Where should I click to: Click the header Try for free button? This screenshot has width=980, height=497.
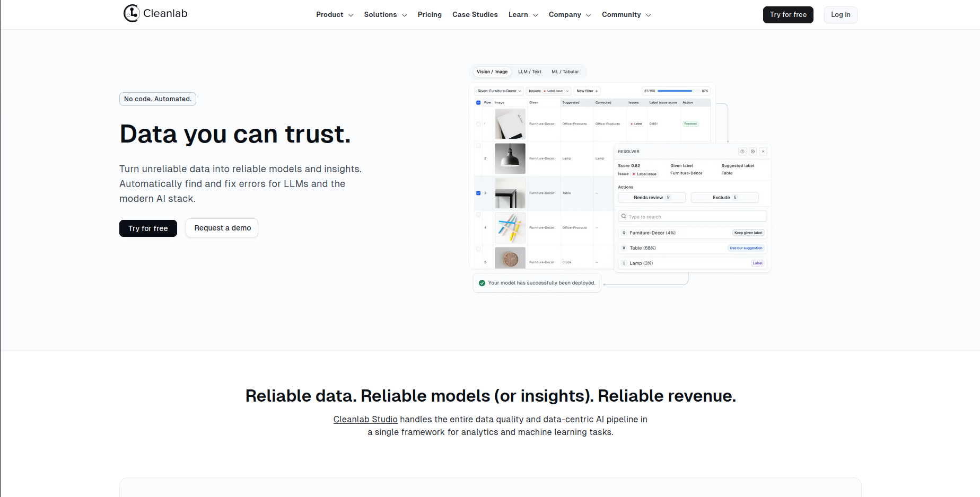(x=788, y=15)
